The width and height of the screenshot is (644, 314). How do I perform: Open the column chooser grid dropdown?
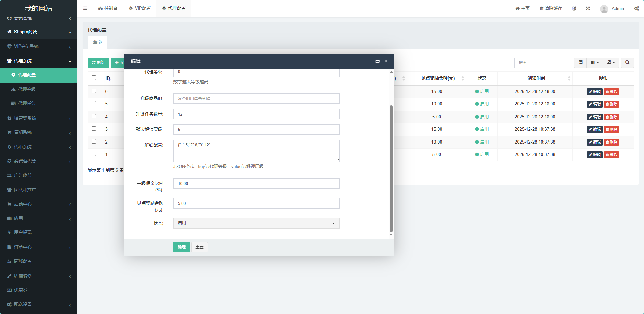point(594,63)
